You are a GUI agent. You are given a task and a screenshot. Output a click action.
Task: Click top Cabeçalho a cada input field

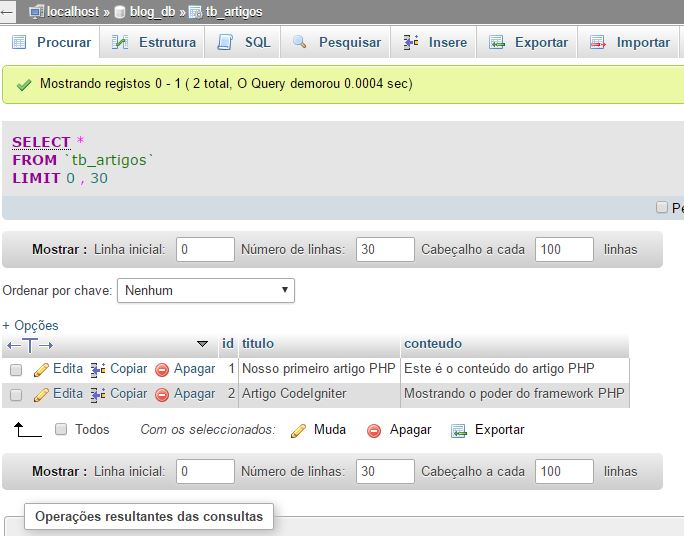pos(564,249)
